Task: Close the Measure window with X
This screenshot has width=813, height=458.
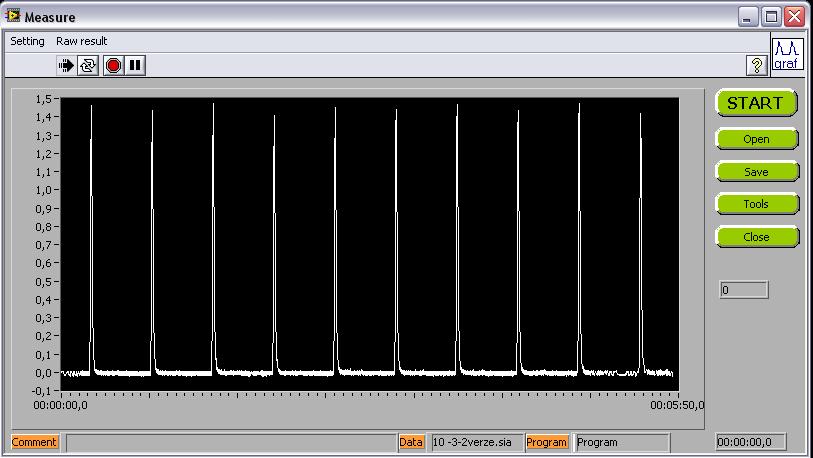Action: click(794, 17)
